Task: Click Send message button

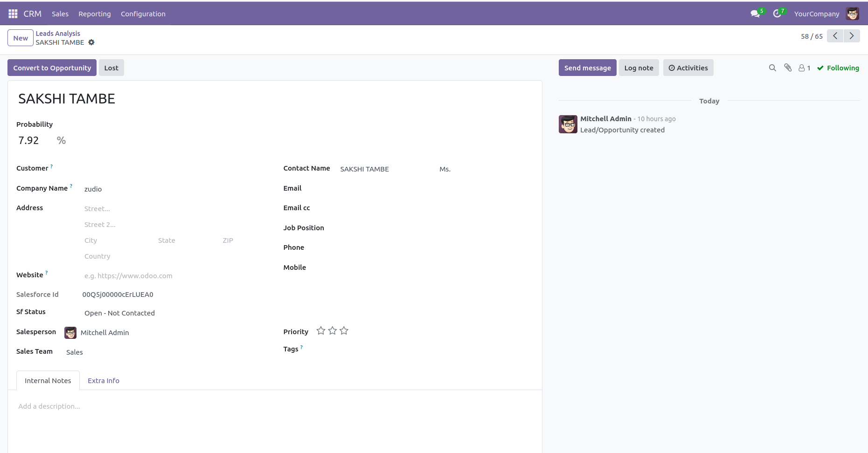Action: click(588, 68)
